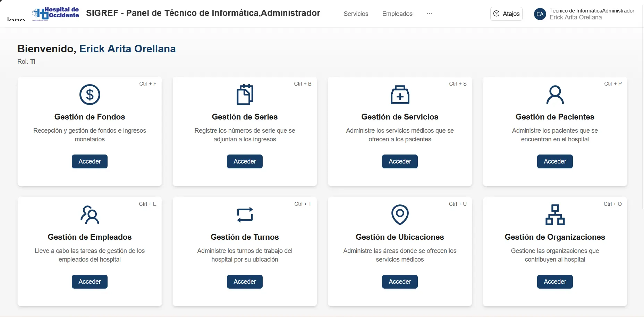The height and width of the screenshot is (317, 644).
Task: Click the medical kit Servicios icon
Action: 400,95
